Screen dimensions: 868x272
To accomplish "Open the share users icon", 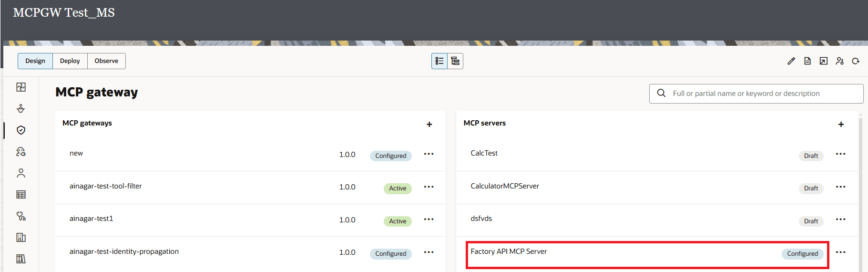I will [x=840, y=61].
